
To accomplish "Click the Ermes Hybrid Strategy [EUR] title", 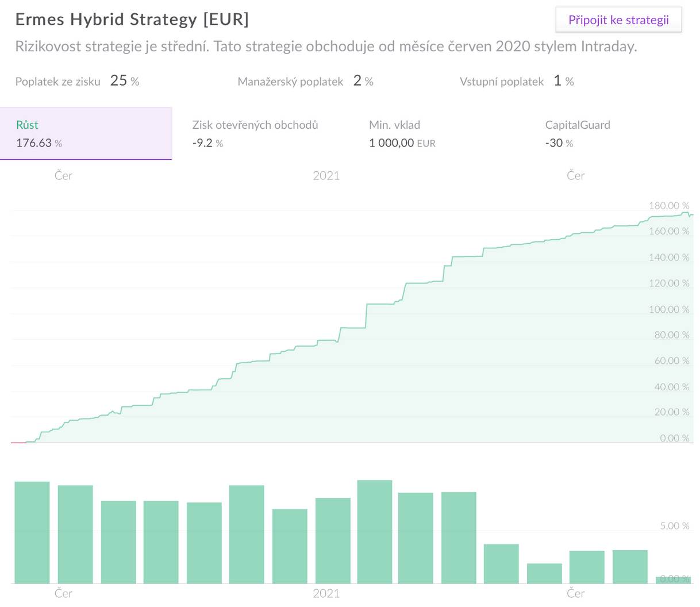I will (132, 20).
